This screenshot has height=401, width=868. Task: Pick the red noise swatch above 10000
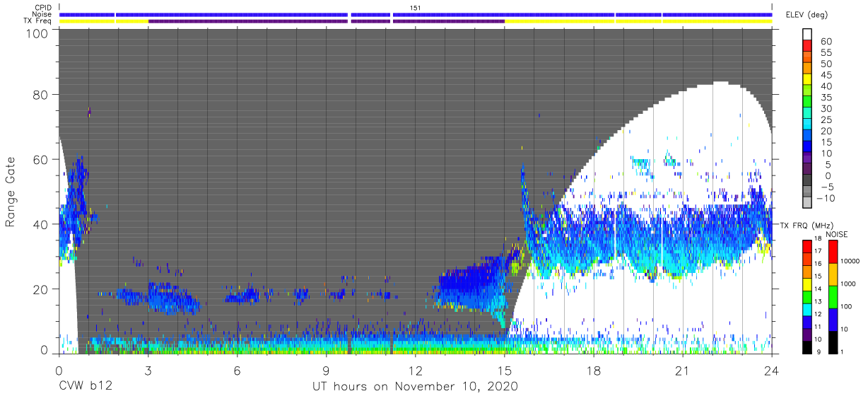tap(833, 251)
